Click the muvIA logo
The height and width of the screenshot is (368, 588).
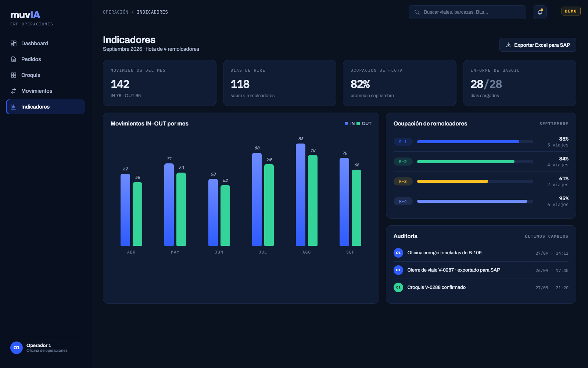[25, 15]
